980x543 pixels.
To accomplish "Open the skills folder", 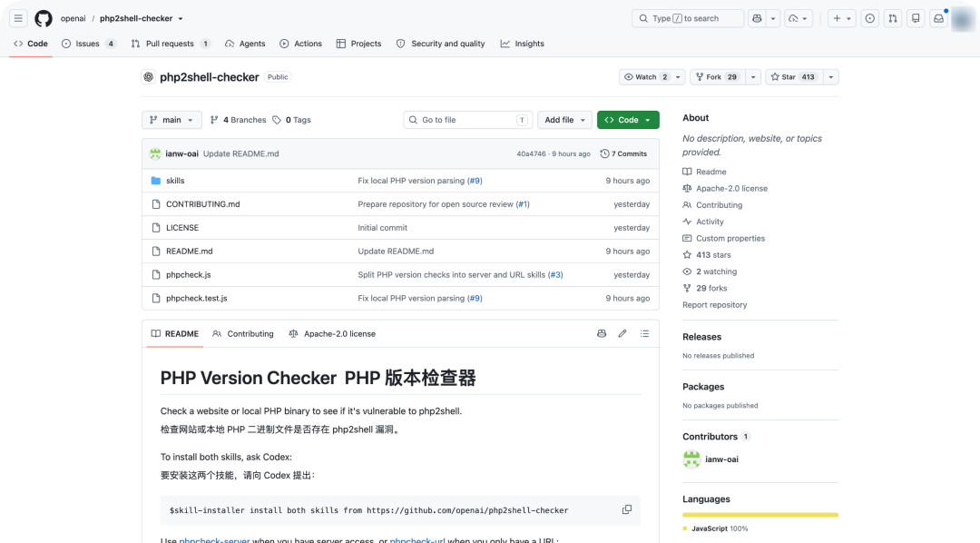I will (x=175, y=181).
